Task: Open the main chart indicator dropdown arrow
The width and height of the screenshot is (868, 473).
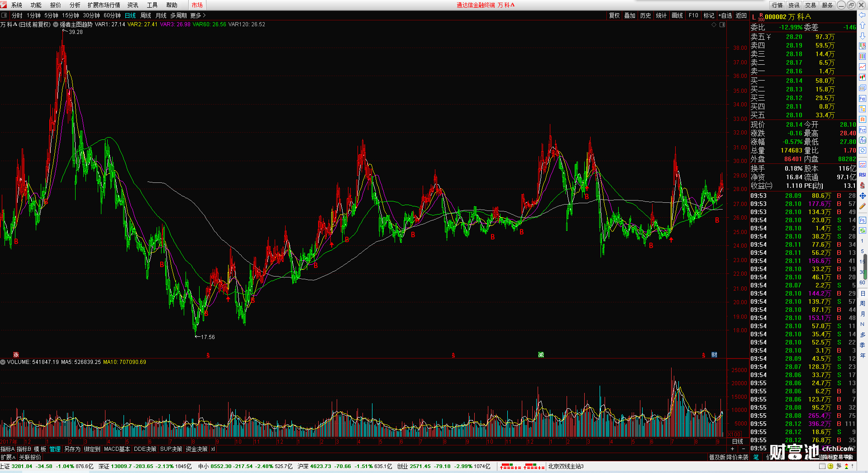Action: [x=56, y=24]
